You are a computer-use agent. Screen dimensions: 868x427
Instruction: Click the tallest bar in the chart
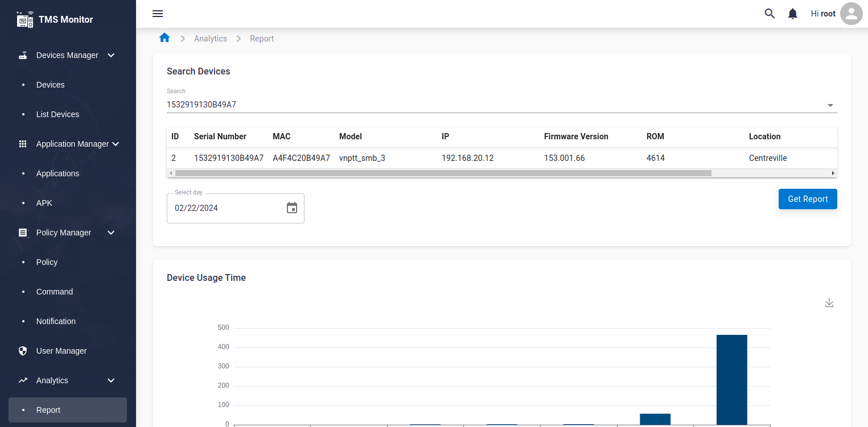tap(731, 379)
